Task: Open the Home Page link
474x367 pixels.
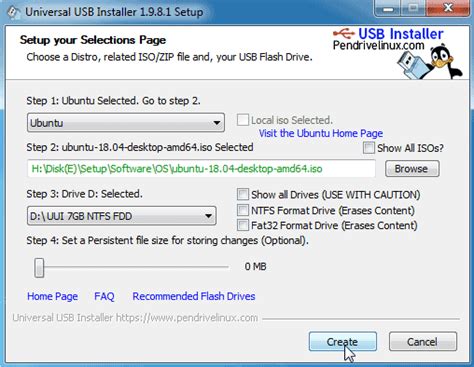Action: point(52,296)
